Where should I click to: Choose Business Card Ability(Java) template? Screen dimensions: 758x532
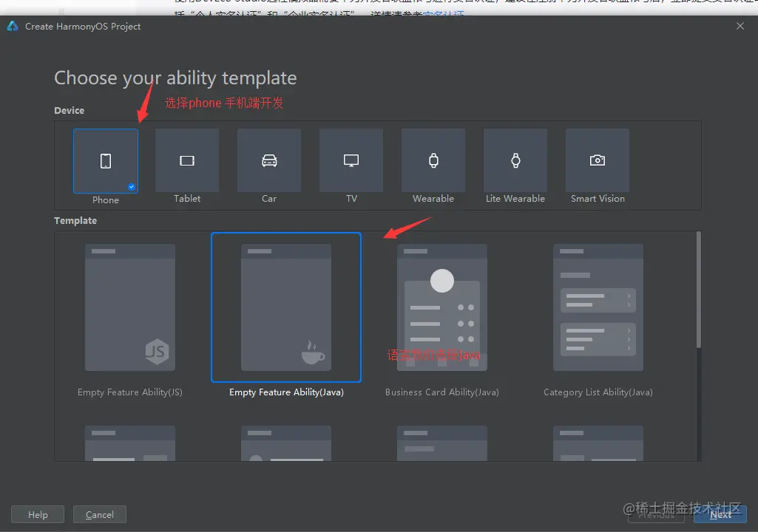coord(441,307)
